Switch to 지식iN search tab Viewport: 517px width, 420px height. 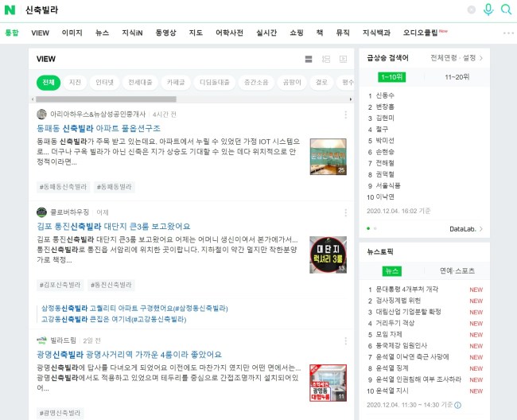pos(132,33)
